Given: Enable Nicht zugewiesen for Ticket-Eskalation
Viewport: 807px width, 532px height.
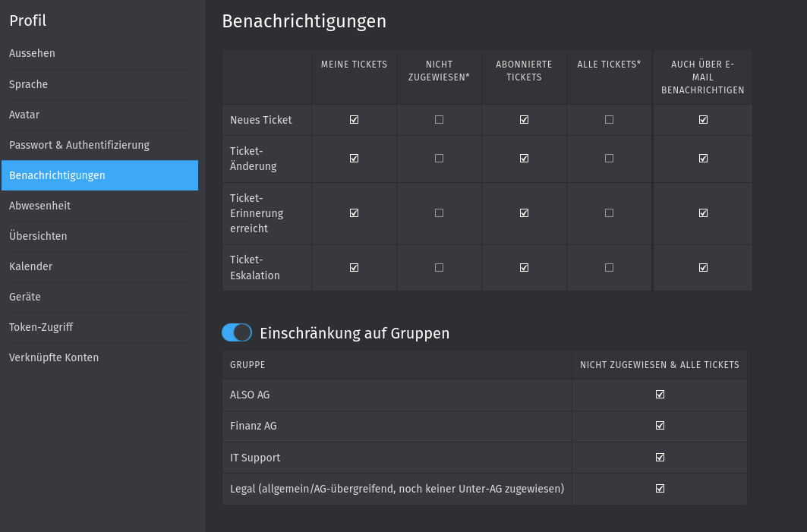Looking at the screenshot, I should [x=439, y=268].
